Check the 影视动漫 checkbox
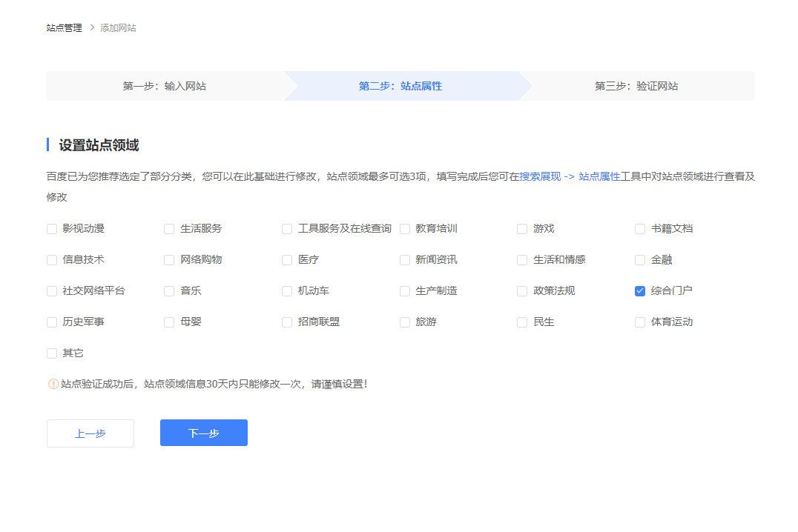The height and width of the screenshot is (532, 798). pyautogui.click(x=52, y=229)
